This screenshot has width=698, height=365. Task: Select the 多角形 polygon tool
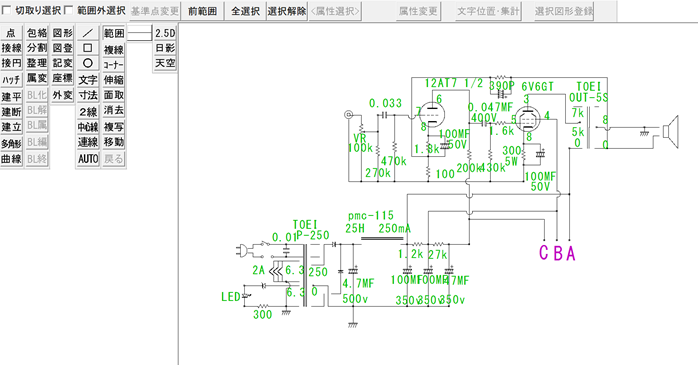(12, 143)
